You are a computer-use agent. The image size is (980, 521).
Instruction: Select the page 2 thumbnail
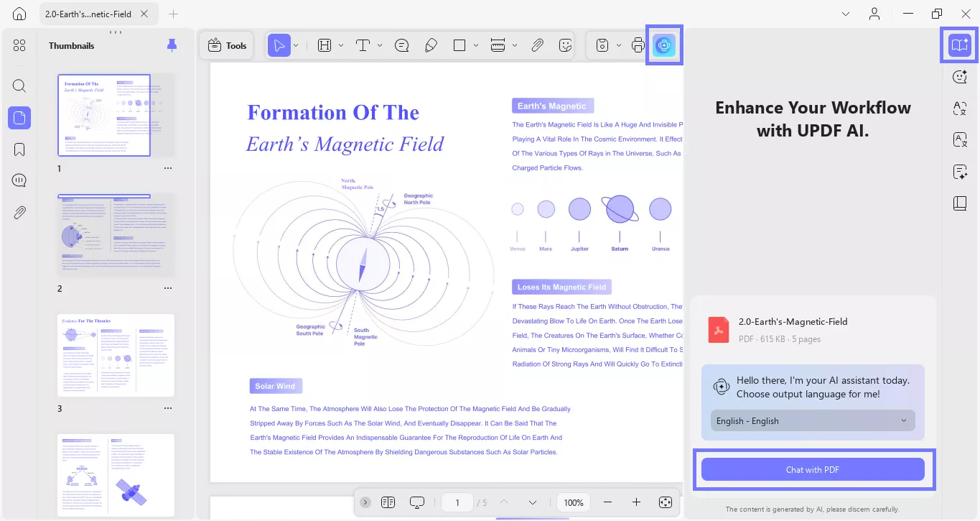click(116, 236)
